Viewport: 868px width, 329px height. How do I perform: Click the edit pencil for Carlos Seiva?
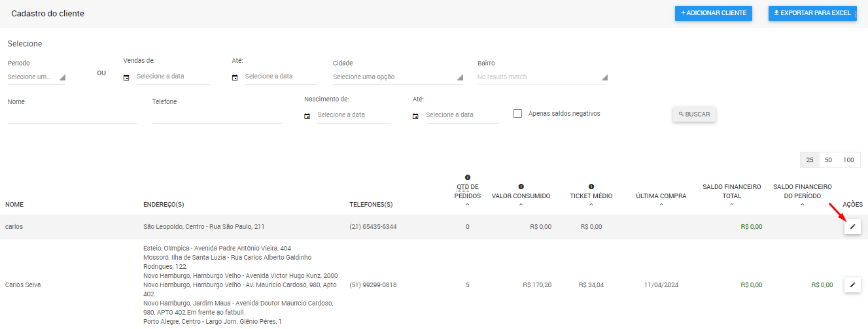852,285
